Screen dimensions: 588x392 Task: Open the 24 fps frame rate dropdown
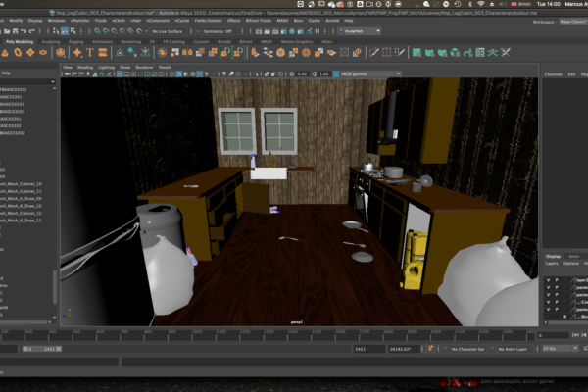point(561,349)
